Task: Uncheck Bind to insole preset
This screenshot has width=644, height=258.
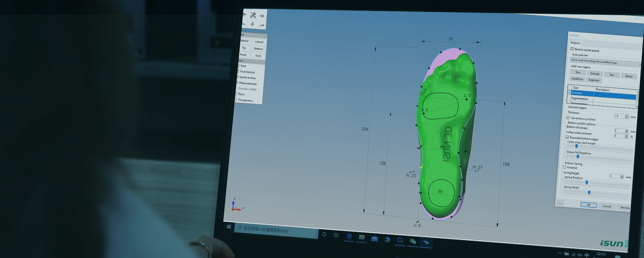Action: [x=572, y=49]
